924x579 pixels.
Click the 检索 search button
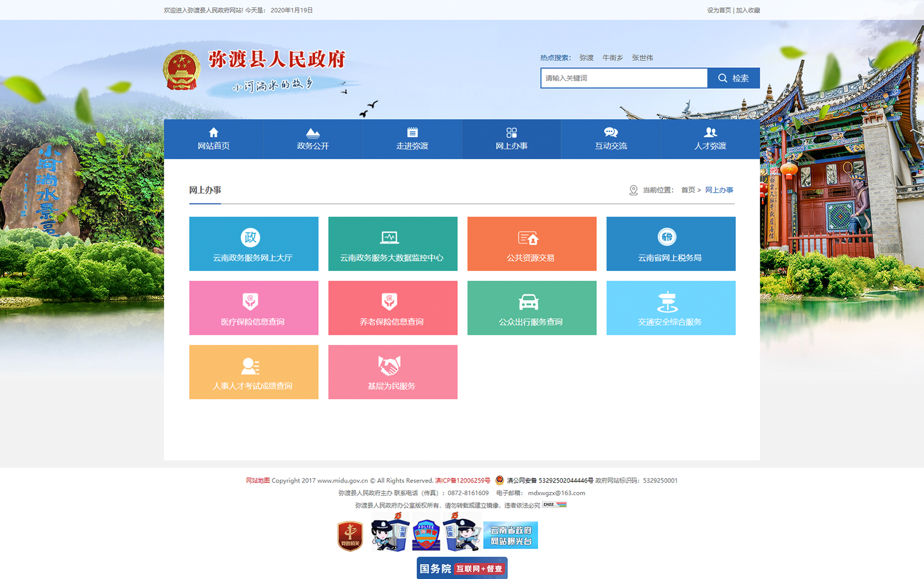(733, 78)
